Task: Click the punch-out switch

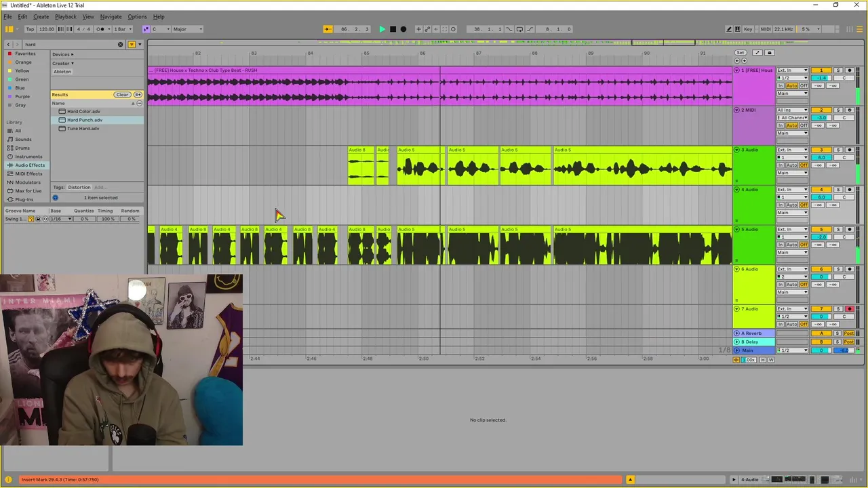Action: 530,29
